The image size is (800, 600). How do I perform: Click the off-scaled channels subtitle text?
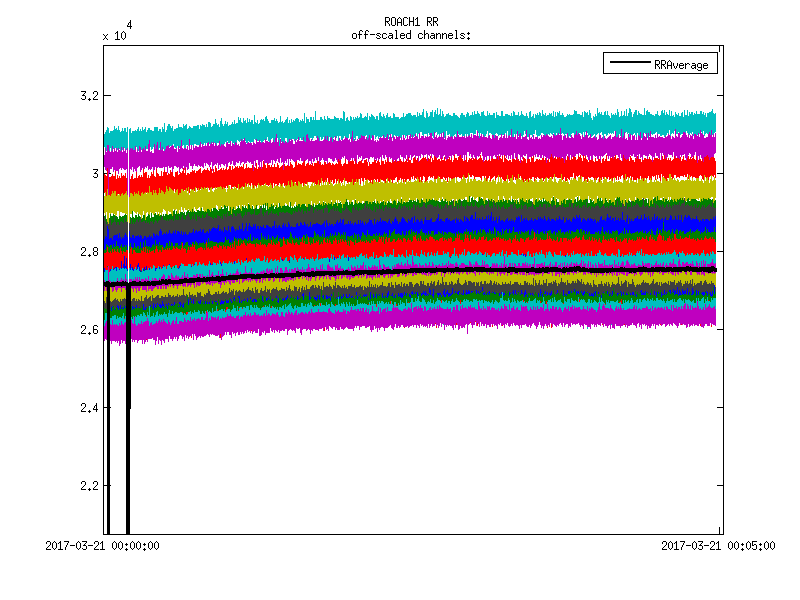[411, 35]
